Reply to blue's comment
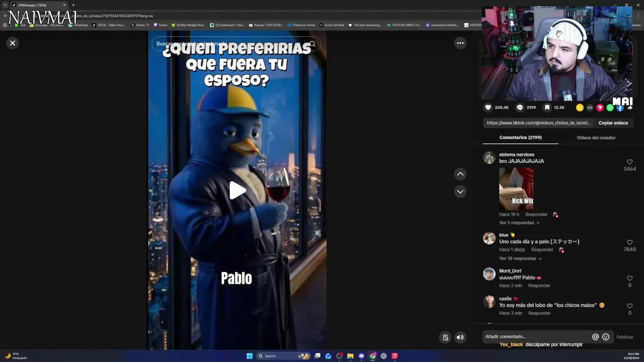Screen dimensions: 644x362 [542, 250]
